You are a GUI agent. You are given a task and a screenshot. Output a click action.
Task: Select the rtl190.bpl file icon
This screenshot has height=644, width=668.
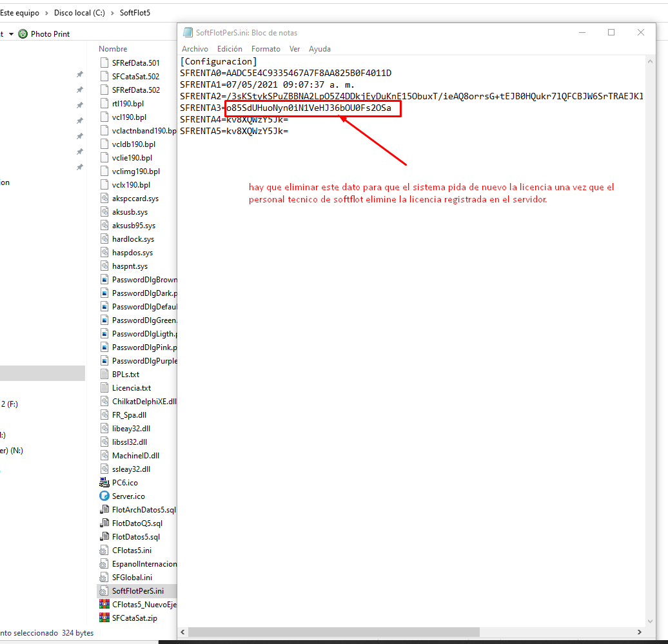pyautogui.click(x=104, y=104)
